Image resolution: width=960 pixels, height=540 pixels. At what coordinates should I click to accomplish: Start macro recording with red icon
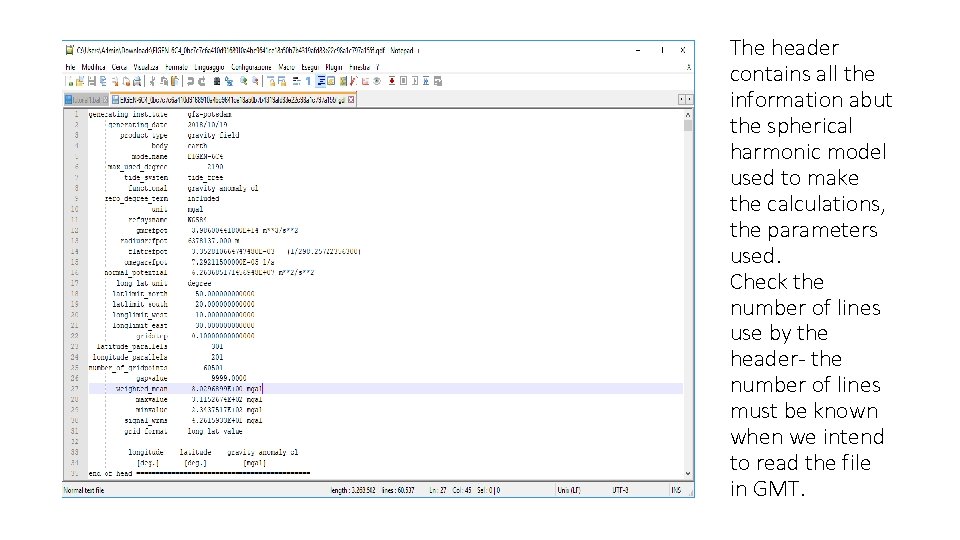(392, 81)
